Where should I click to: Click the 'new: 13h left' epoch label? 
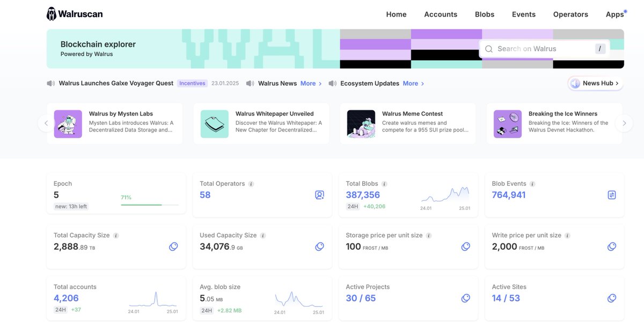[x=71, y=206]
